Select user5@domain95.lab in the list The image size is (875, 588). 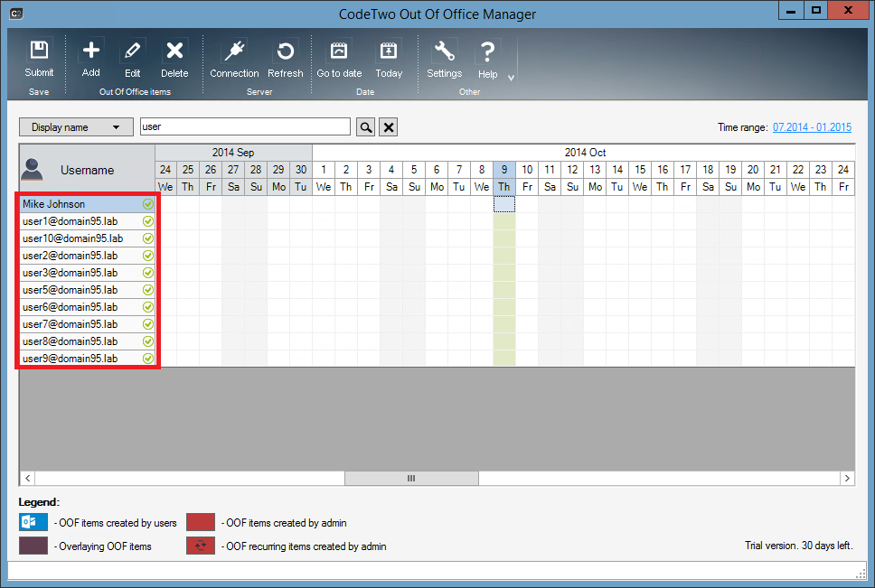(x=87, y=290)
